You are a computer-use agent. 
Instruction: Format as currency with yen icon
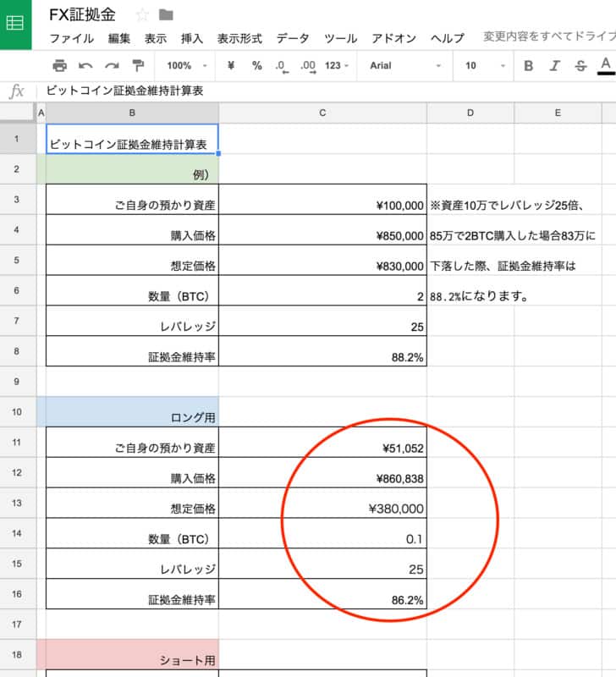(x=231, y=66)
